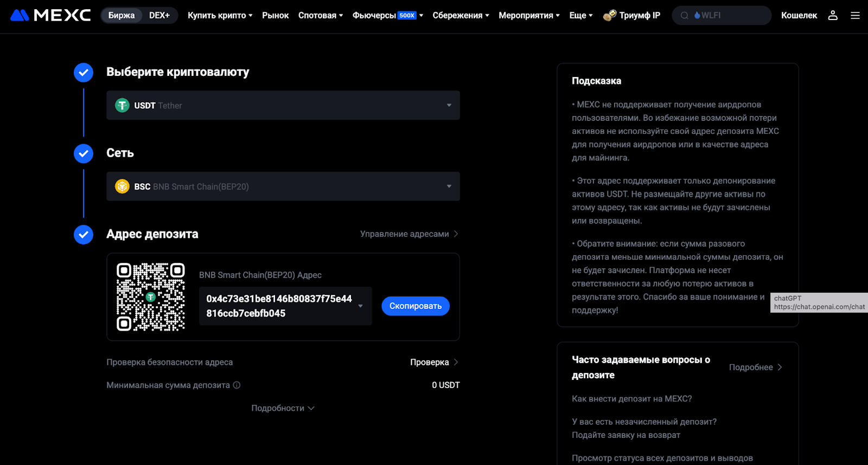Open Подробнее in deposit FAQ

pyautogui.click(x=756, y=367)
